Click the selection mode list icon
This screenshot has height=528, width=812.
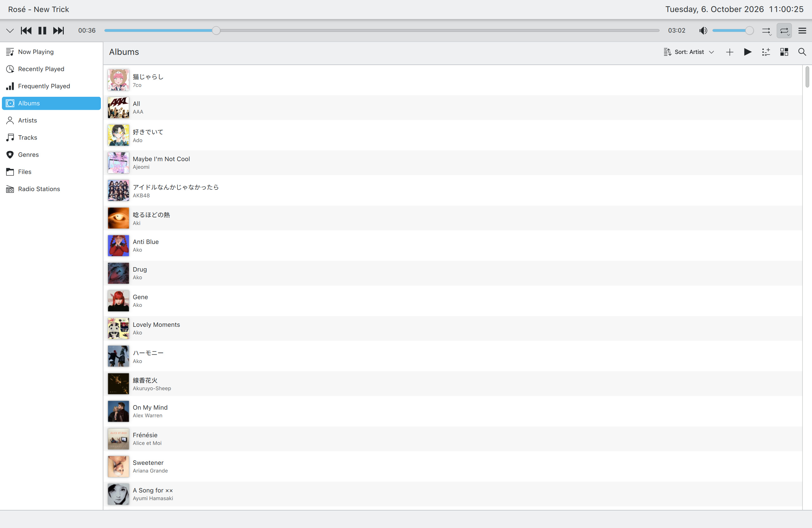tap(766, 52)
